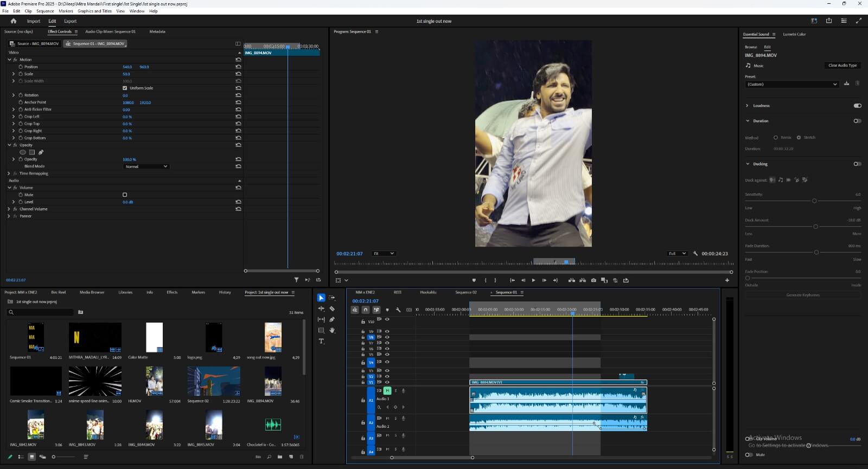This screenshot has height=469, width=868.
Task: Pick the Hand tool
Action: [x=332, y=330]
